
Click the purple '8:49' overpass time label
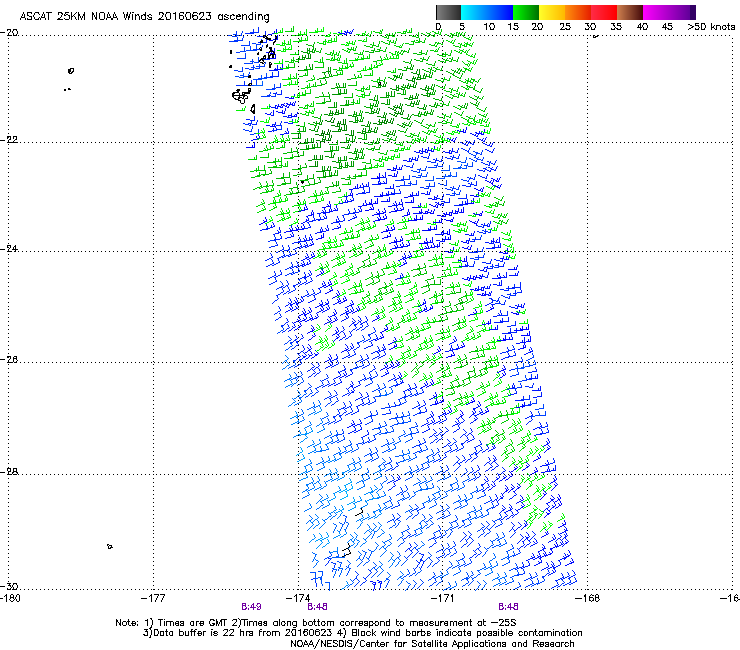tap(252, 607)
